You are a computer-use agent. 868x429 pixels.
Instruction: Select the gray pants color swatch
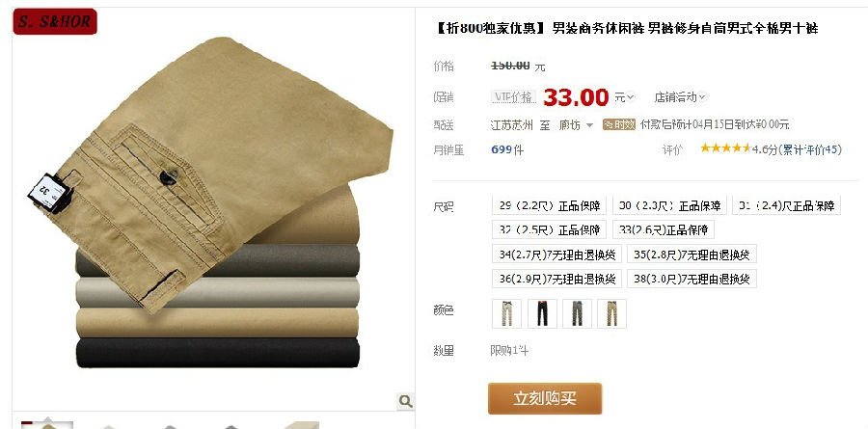pyautogui.click(x=578, y=313)
